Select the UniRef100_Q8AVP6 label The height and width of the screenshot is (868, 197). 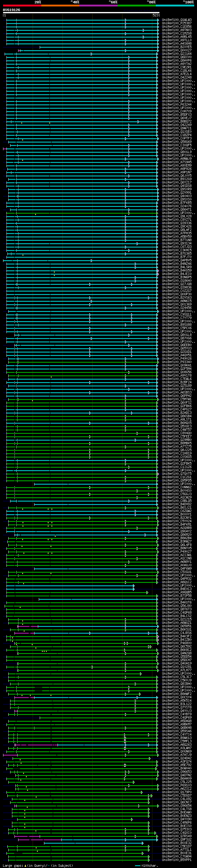point(177,60)
